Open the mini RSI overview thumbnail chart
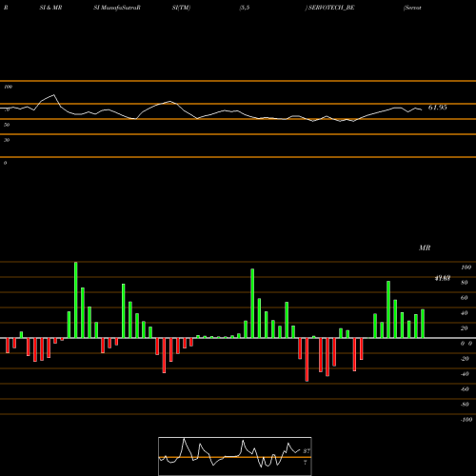Screen dimensions: 476x476 pos(235,456)
